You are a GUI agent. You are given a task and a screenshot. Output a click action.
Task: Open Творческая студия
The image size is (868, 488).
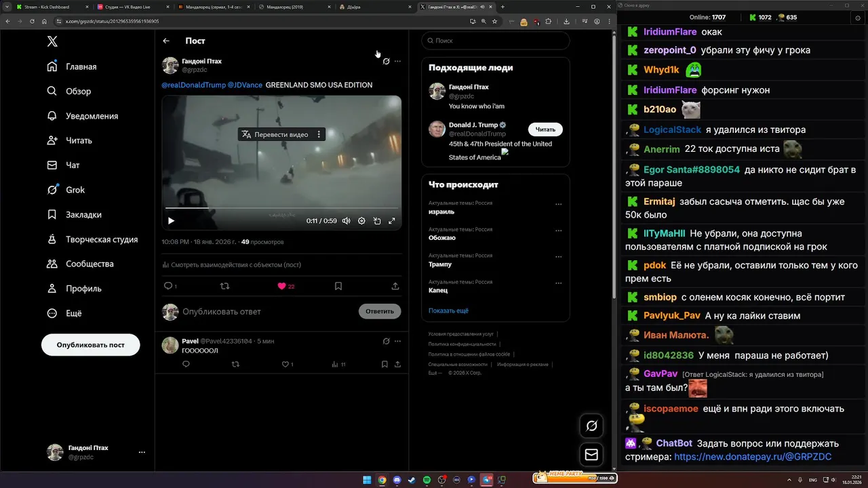click(x=92, y=239)
